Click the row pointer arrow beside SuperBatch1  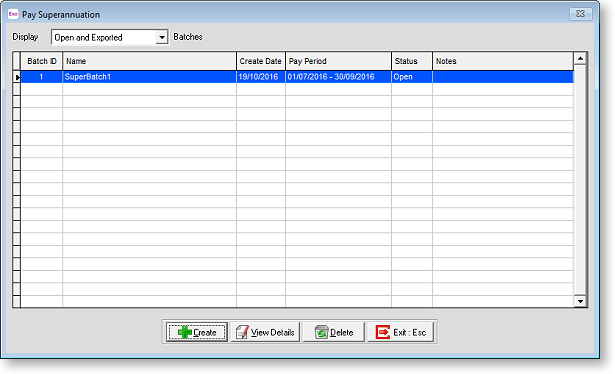[x=17, y=77]
